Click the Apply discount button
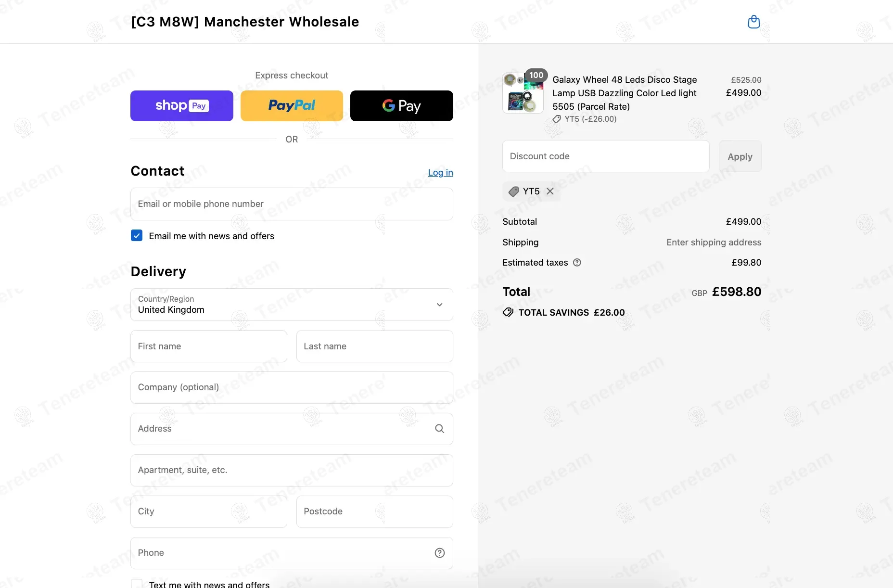893x588 pixels. (x=740, y=156)
